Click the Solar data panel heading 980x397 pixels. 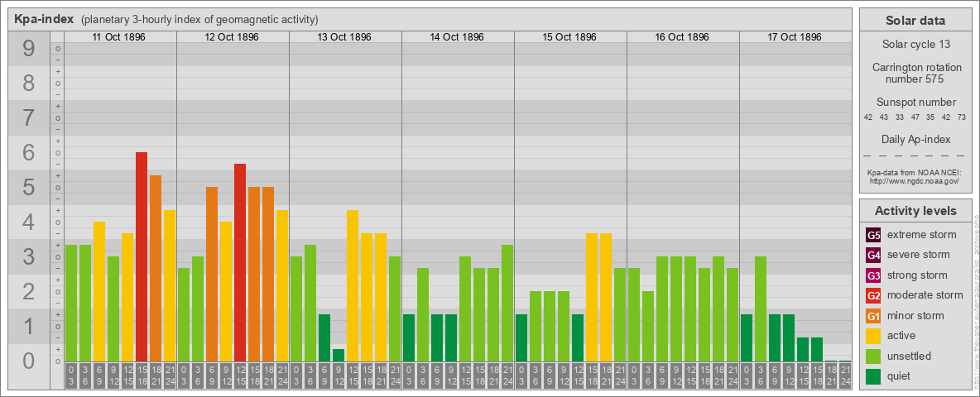point(915,21)
